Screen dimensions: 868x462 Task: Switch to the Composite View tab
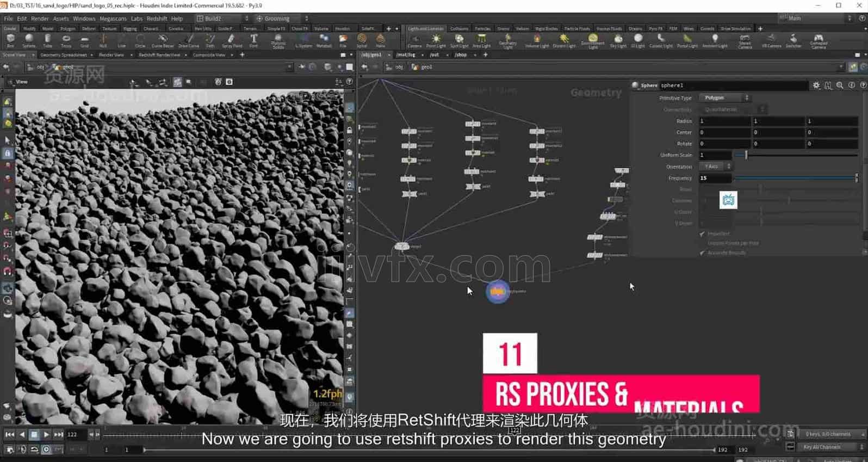209,55
